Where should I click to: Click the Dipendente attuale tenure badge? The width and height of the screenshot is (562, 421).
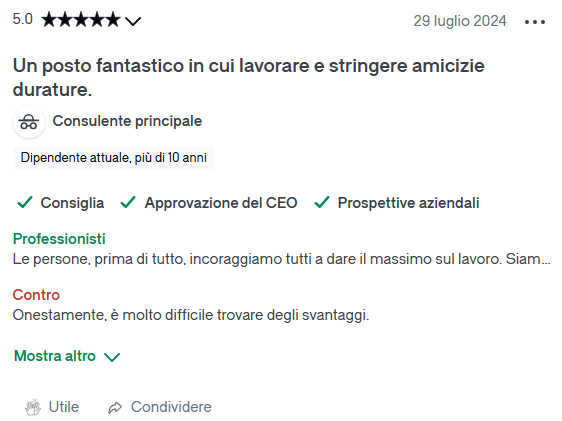pos(114,158)
